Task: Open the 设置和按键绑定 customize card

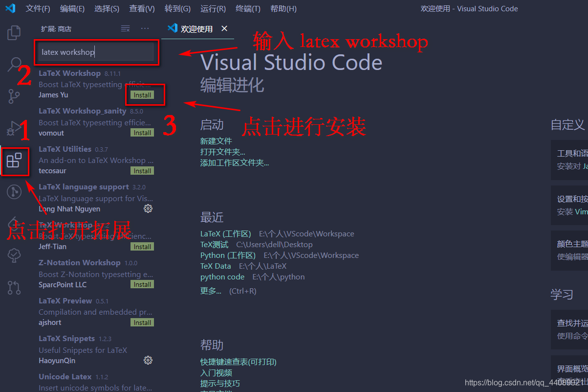Action: (x=569, y=205)
